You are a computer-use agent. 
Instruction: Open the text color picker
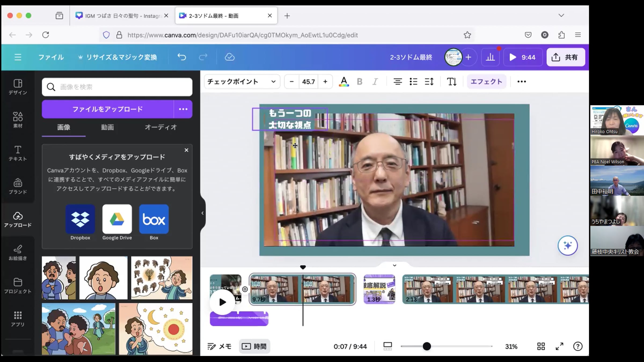(x=344, y=82)
